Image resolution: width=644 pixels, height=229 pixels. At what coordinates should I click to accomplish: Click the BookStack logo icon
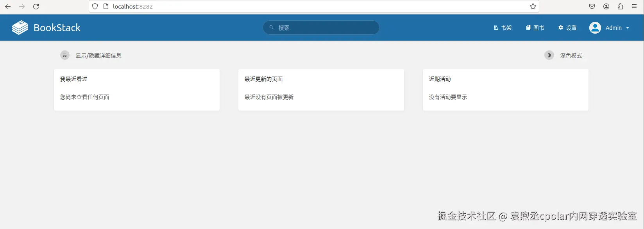(x=20, y=28)
